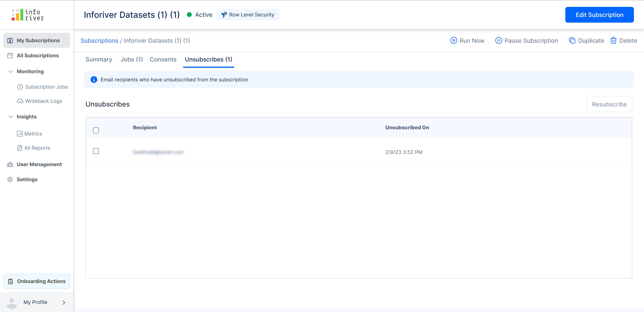Screen dimensions: 644x312
Task: Expand My Profile arrow
Action: [64, 302]
